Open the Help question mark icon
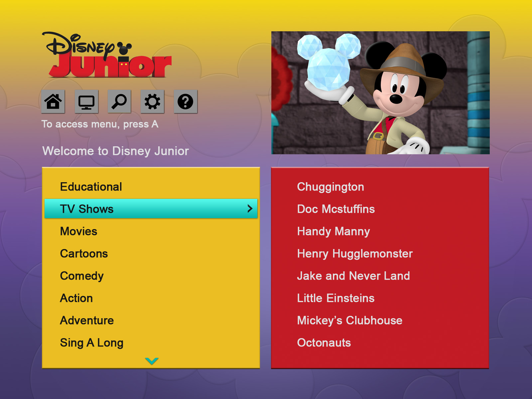Viewport: 532px width, 399px height. [x=186, y=101]
